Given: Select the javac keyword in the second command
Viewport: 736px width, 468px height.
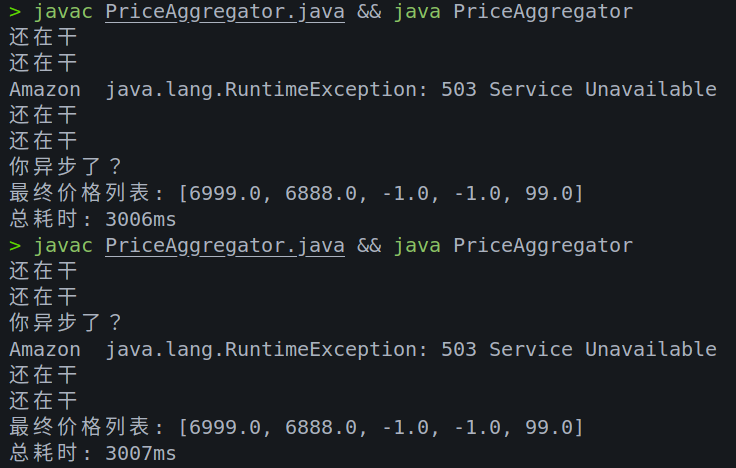Looking at the screenshot, I should [x=63, y=246].
